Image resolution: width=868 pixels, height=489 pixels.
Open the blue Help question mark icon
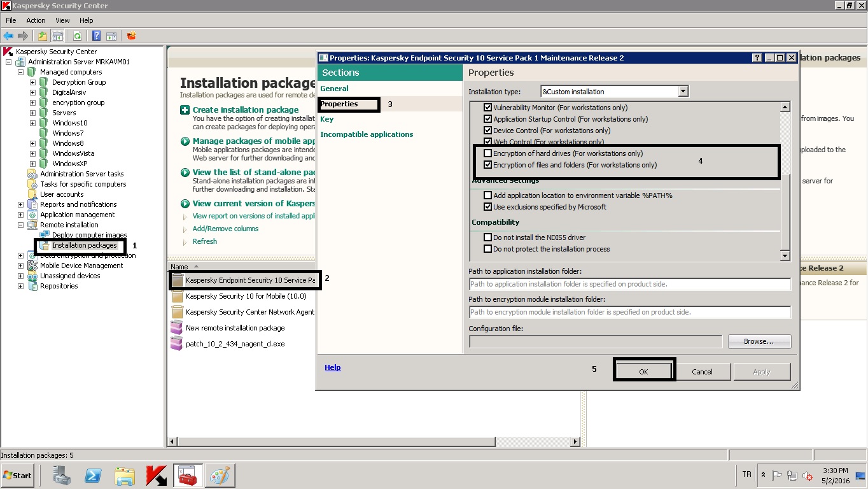click(x=97, y=36)
